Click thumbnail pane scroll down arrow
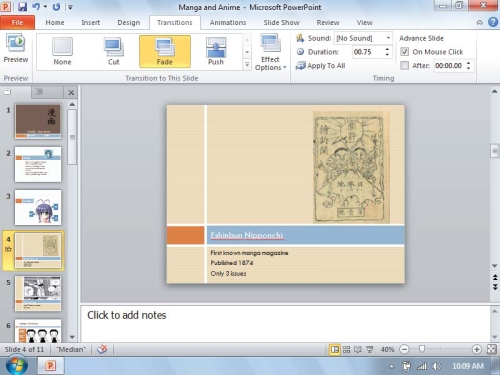500x375 pixels. pyautogui.click(x=72, y=337)
